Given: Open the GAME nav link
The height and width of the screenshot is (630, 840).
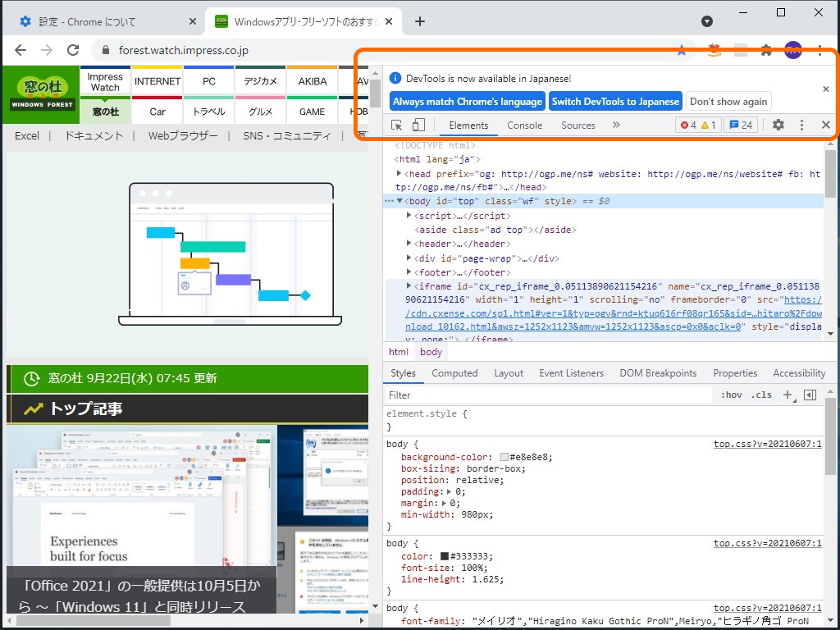Looking at the screenshot, I should click(x=313, y=112).
